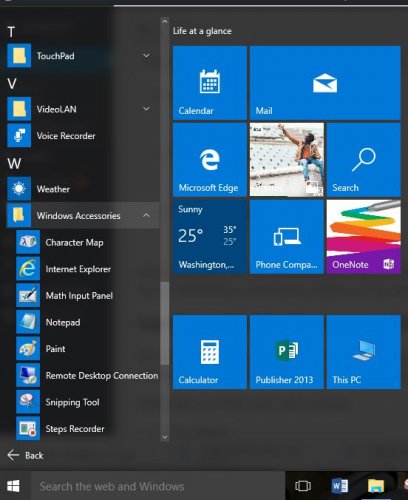408x500 pixels.
Task: Click the Windows Start button
Action: pos(13,486)
